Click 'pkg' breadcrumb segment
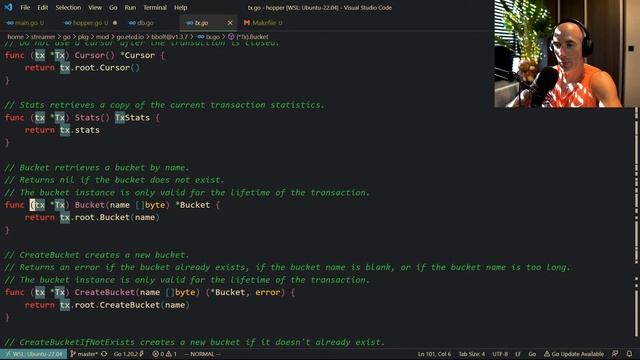The width and height of the screenshot is (640, 360). pos(83,37)
